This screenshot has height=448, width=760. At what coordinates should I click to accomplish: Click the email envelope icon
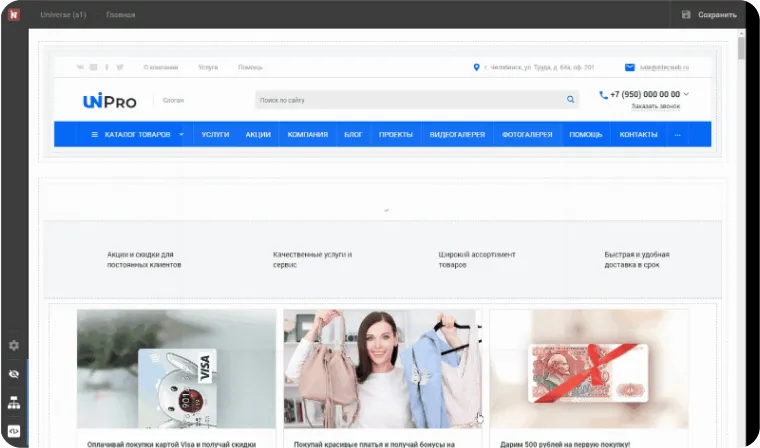click(630, 68)
